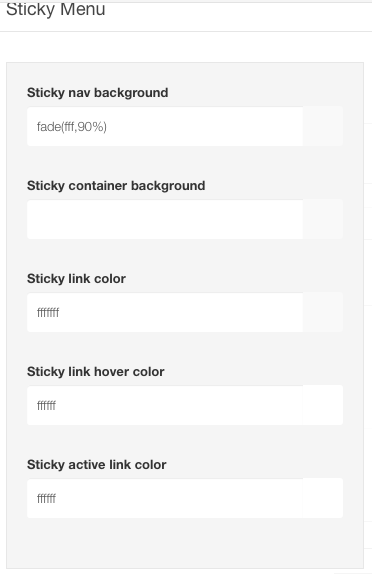The image size is (372, 581).
Task: Click the Sticky container background label
Action: 116,186
